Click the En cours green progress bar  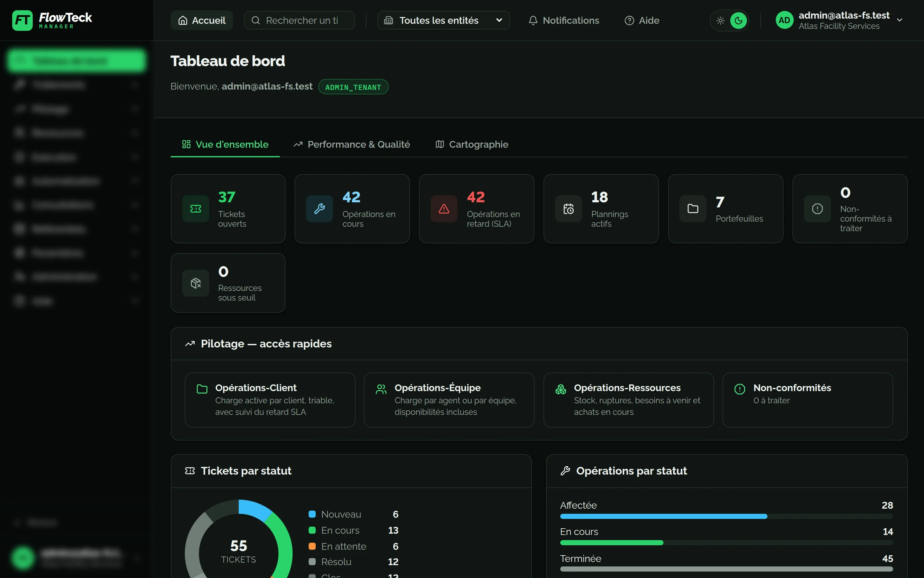click(x=612, y=543)
